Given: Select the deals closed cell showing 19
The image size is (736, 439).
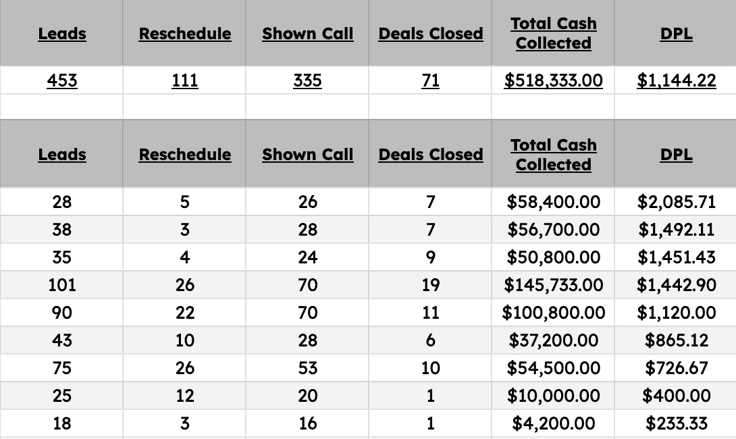Looking at the screenshot, I should pos(430,285).
